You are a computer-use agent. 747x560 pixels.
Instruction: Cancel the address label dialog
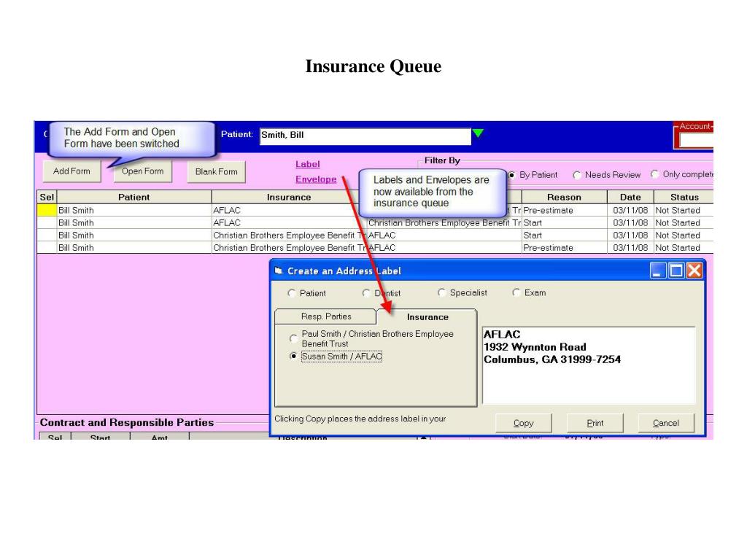[666, 423]
